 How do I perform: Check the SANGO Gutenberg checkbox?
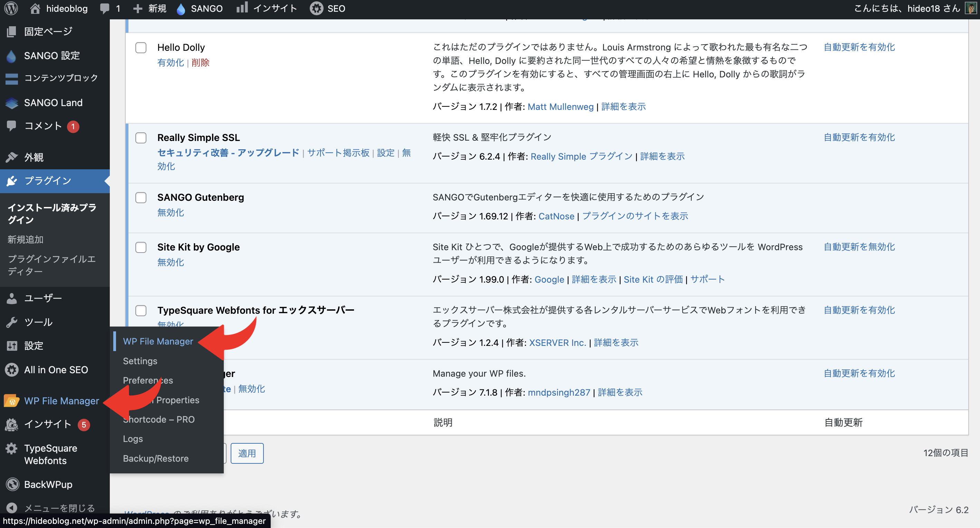click(x=141, y=198)
